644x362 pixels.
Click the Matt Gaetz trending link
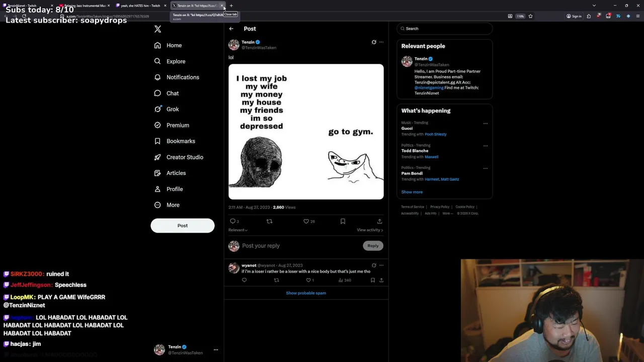[450, 179]
